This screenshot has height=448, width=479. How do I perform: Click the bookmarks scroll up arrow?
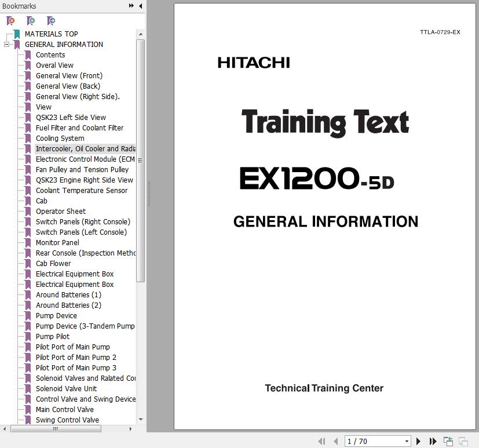point(141,34)
